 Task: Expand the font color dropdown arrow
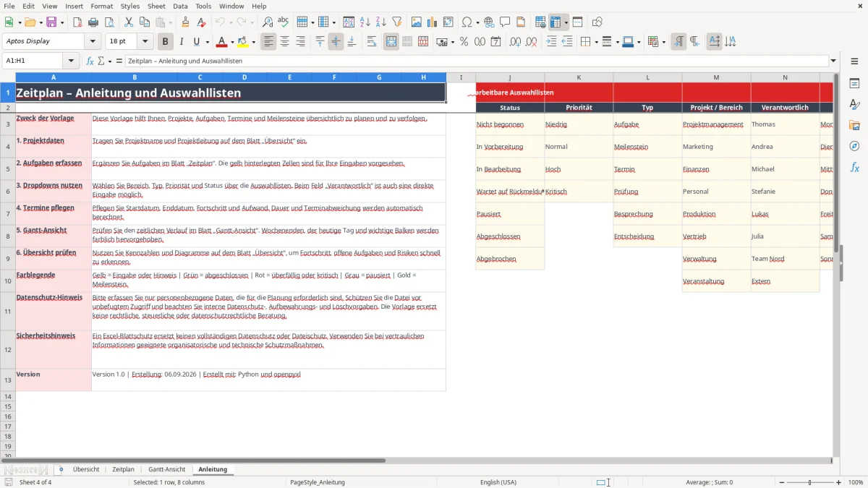coord(232,42)
